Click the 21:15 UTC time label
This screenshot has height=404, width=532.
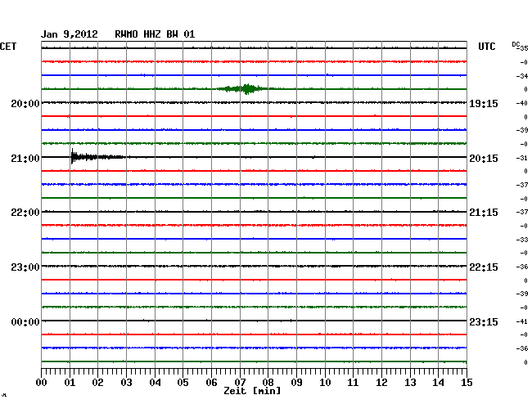[x=484, y=213]
